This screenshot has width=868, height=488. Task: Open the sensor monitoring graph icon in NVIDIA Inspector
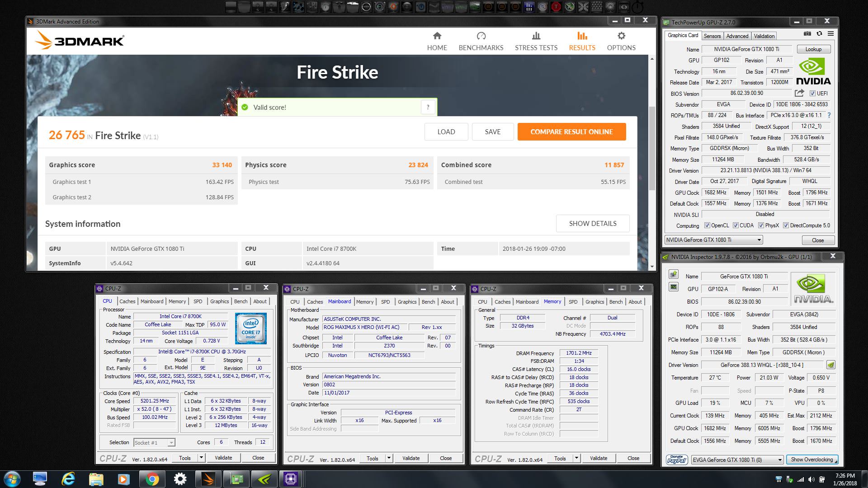click(x=673, y=287)
